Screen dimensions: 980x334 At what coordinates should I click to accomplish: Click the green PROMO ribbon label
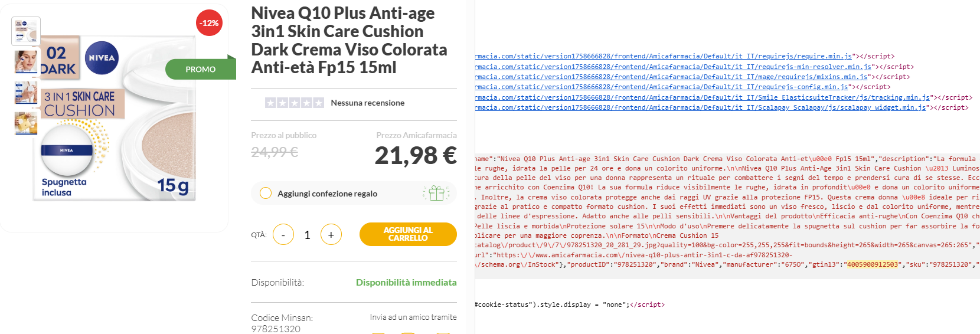201,69
